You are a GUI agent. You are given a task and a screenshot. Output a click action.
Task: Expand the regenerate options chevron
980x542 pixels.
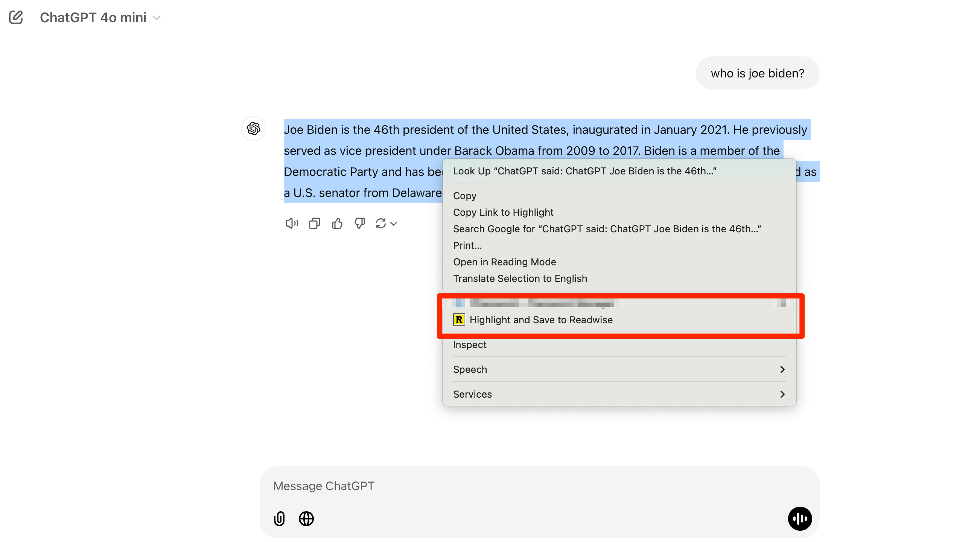point(394,224)
